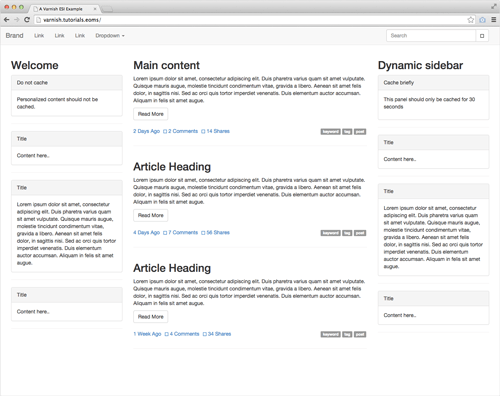
Task: Open the 4 Comments link
Action: pyautogui.click(x=184, y=334)
